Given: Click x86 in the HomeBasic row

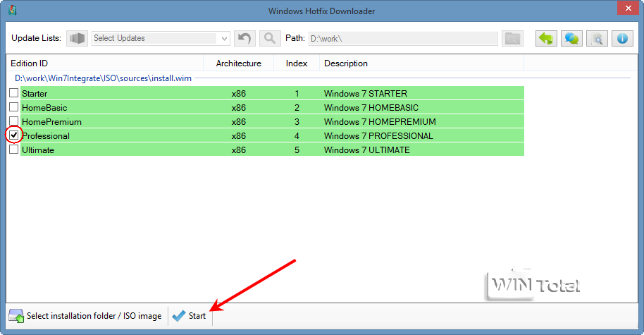Looking at the screenshot, I should (238, 108).
